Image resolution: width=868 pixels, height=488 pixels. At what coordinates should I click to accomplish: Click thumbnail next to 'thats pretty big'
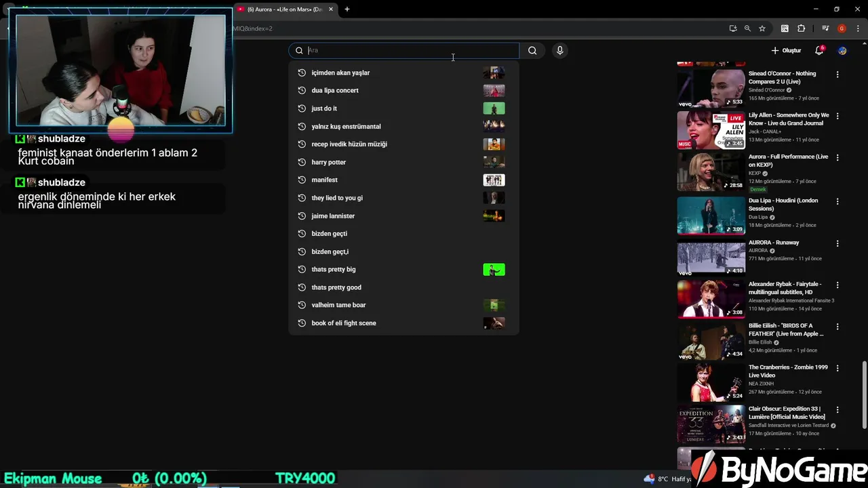point(494,270)
